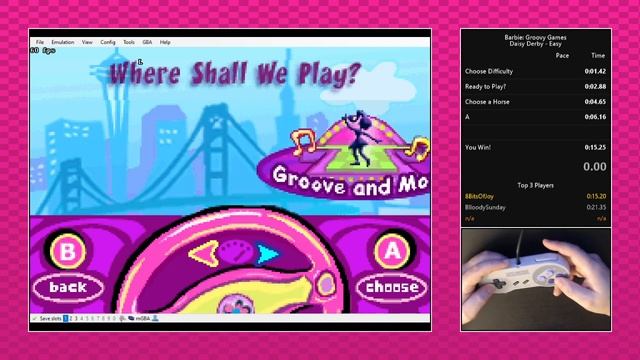Select save slot 1 in status bar

pyautogui.click(x=65, y=318)
